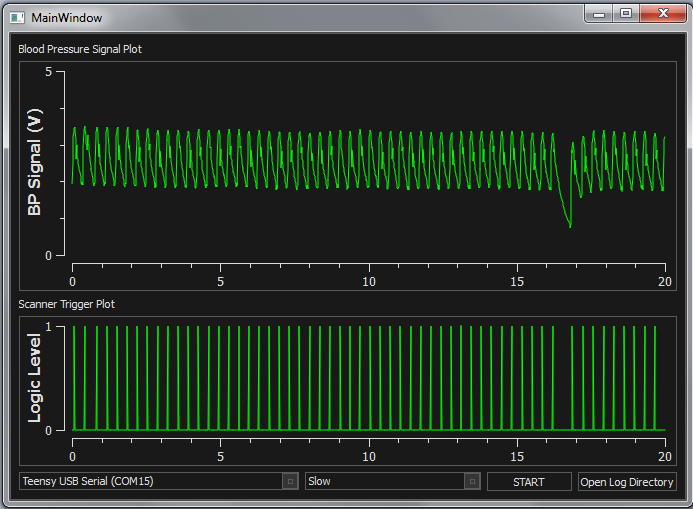Click the Blood Pressure Signal Plot label
Image resolution: width=693 pixels, height=509 pixels.
point(80,49)
